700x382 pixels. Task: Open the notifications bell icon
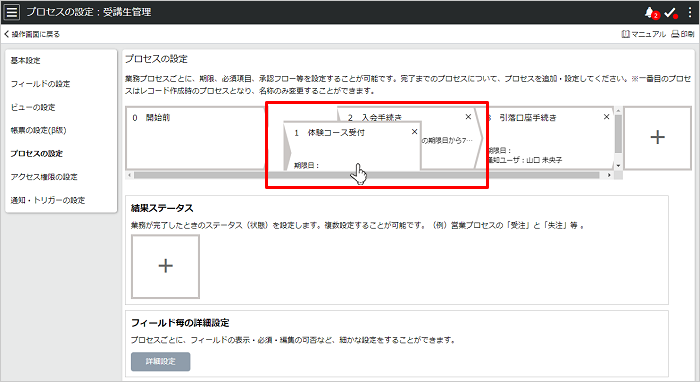(650, 13)
